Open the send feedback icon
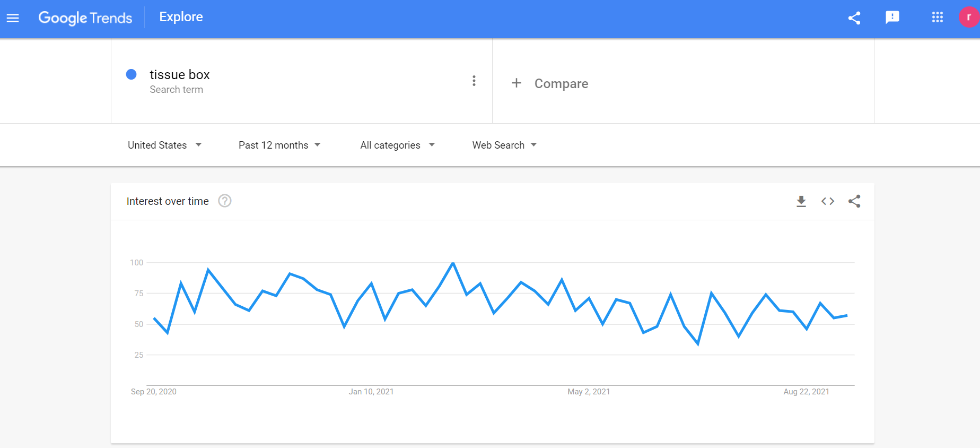 (892, 18)
